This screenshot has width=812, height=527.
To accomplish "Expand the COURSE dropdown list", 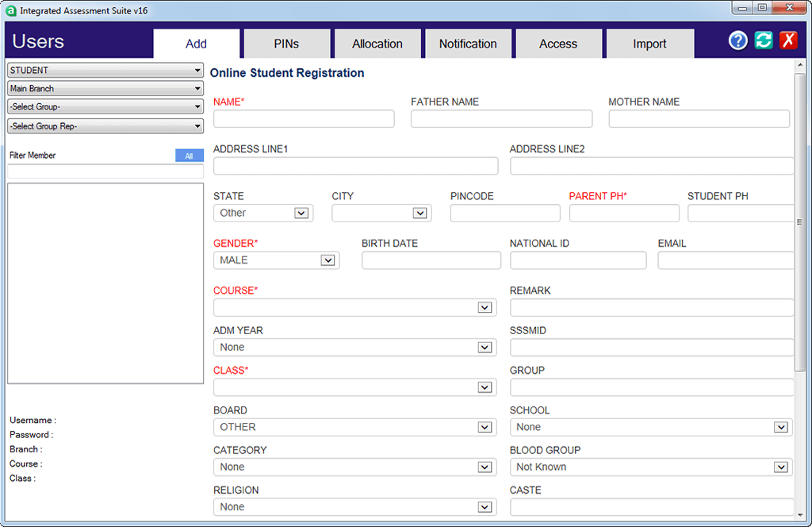I will click(354, 307).
